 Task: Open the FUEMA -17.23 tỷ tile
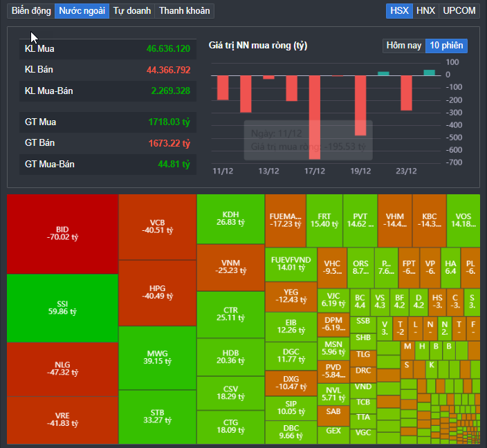coord(286,221)
